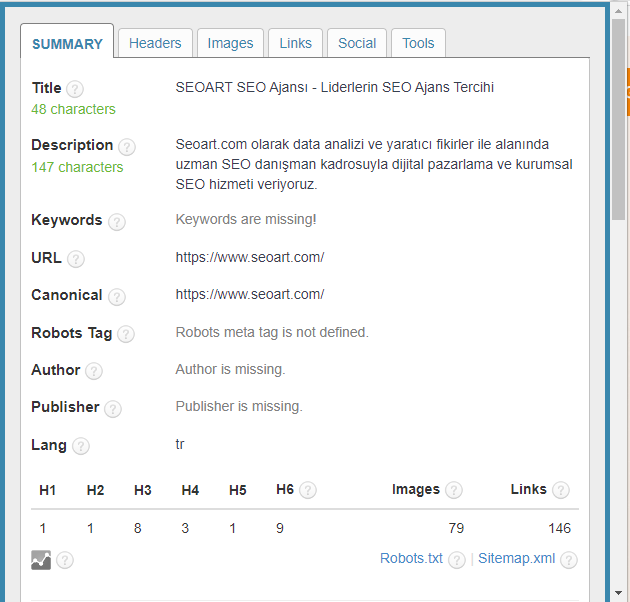The height and width of the screenshot is (602, 630).
Task: Click the Publisher help icon
Action: [113, 408]
